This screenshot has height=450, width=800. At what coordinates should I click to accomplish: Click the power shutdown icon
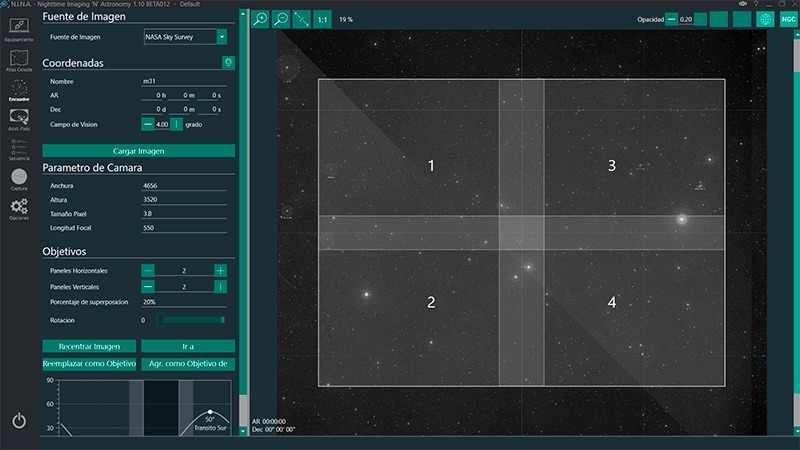pyautogui.click(x=19, y=421)
